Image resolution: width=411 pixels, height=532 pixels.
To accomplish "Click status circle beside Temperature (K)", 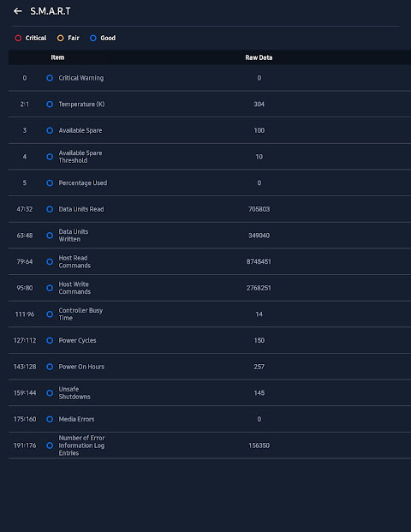I will pos(50,105).
